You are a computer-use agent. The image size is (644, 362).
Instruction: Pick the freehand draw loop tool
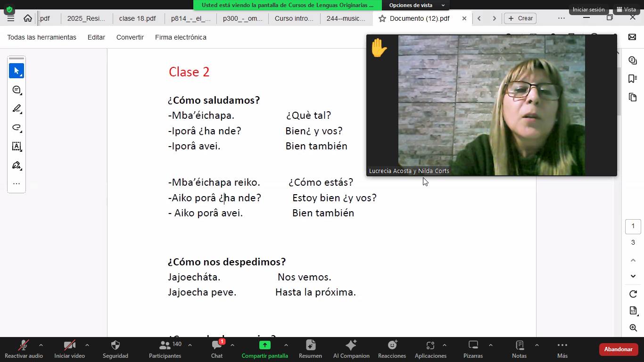click(x=17, y=127)
